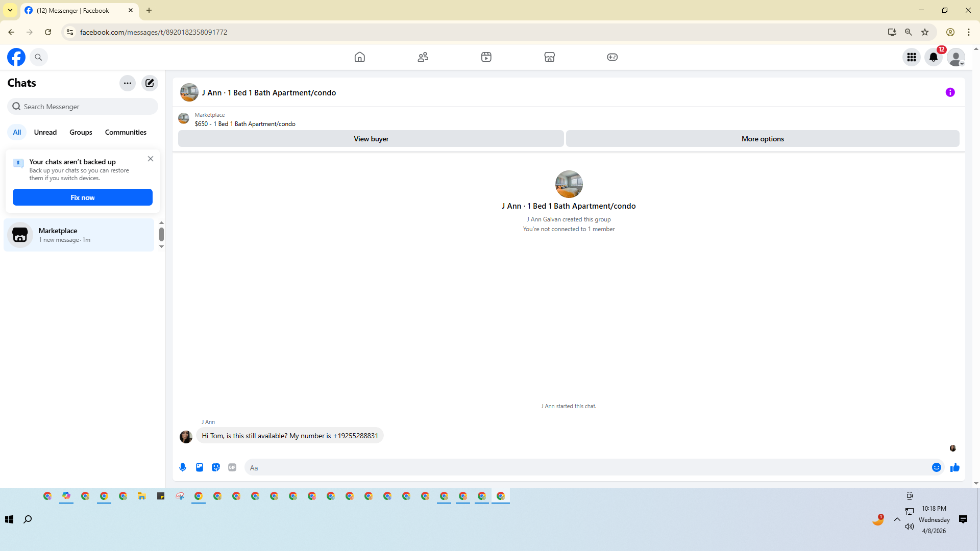This screenshot has width=980, height=551.
Task: Switch to the Unread chats filter
Action: (x=45, y=132)
